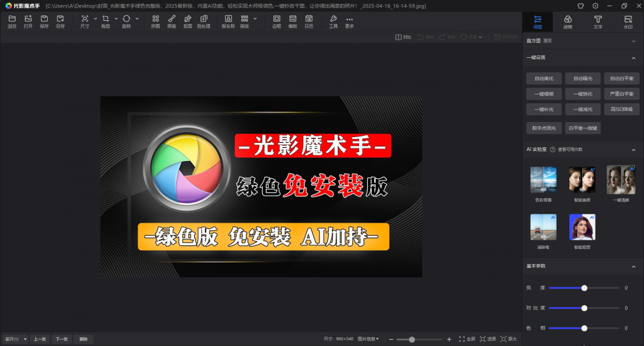Click 查看可用次数 link
This screenshot has width=644, height=346.
coord(570,150)
